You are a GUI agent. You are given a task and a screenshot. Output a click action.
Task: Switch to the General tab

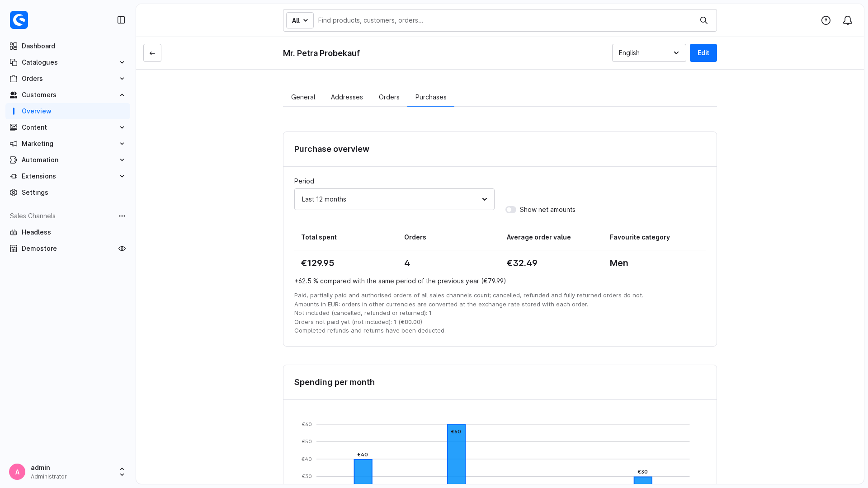tap(303, 97)
